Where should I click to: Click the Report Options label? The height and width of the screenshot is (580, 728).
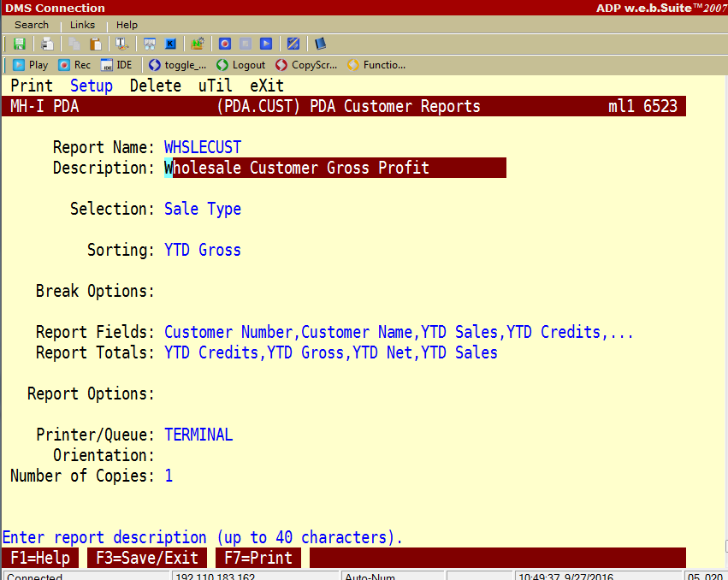pos(91,394)
